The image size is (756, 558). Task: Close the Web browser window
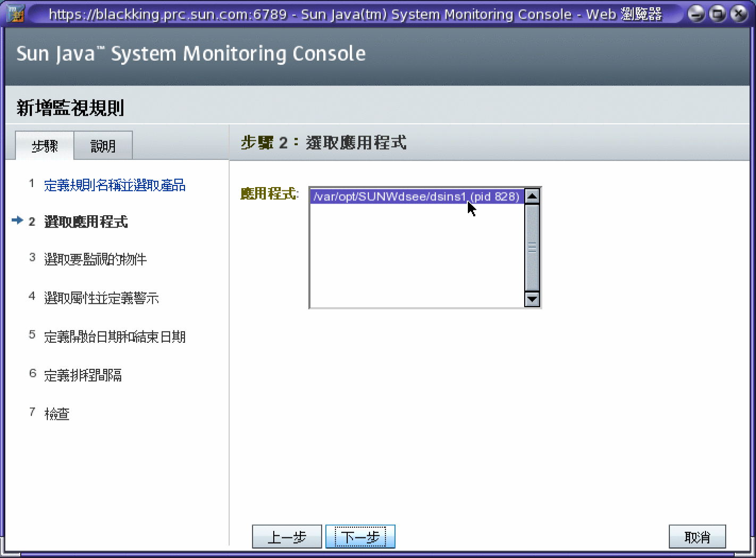click(x=738, y=13)
